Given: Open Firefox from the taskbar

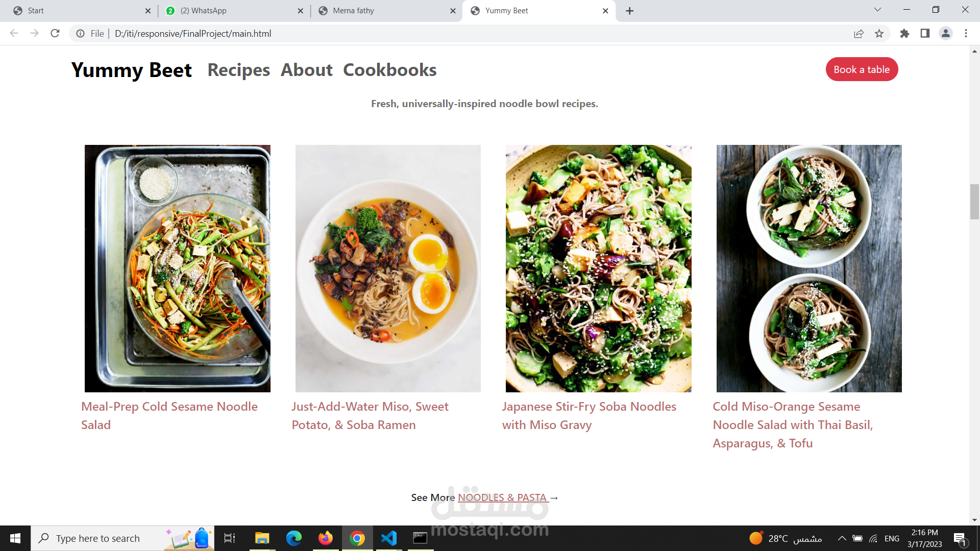Looking at the screenshot, I should pyautogui.click(x=325, y=538).
